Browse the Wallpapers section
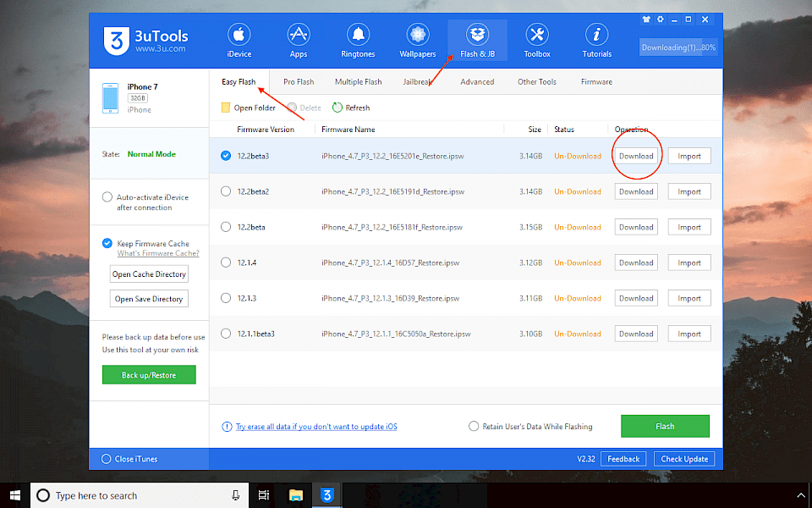Screen dimensions: 812x508 417,41
